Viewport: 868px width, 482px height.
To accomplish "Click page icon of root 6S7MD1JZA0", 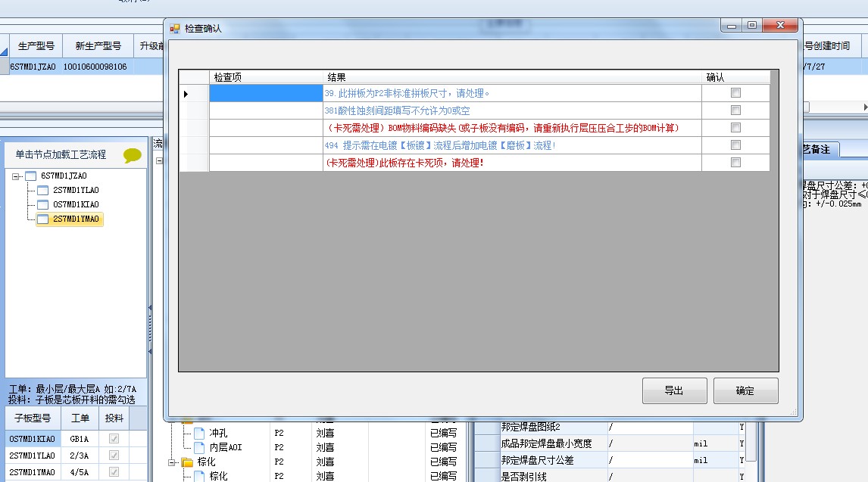I will point(30,176).
